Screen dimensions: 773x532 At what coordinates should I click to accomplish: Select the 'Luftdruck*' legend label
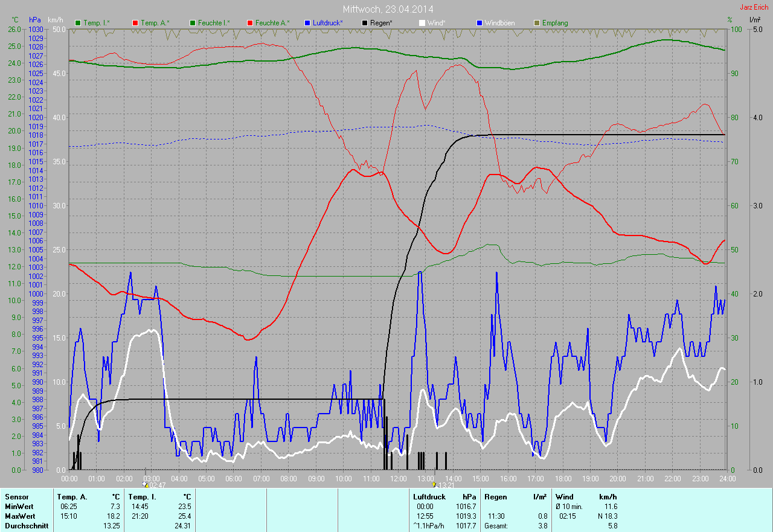click(328, 23)
